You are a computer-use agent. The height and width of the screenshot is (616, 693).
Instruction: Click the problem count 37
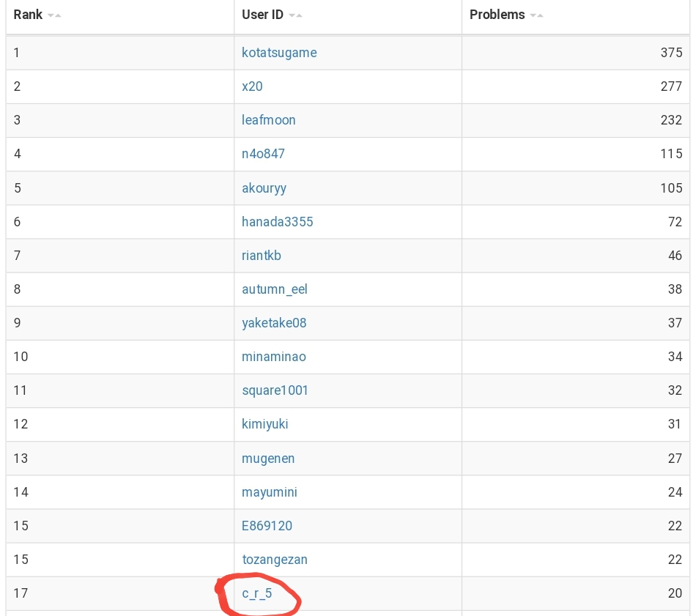click(675, 323)
